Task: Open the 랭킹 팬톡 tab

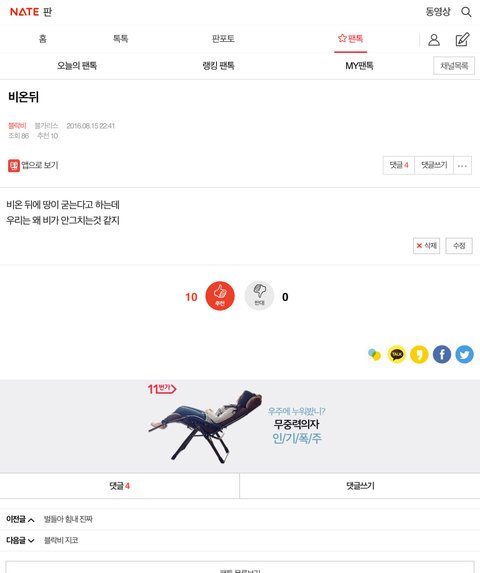Action: click(218, 66)
